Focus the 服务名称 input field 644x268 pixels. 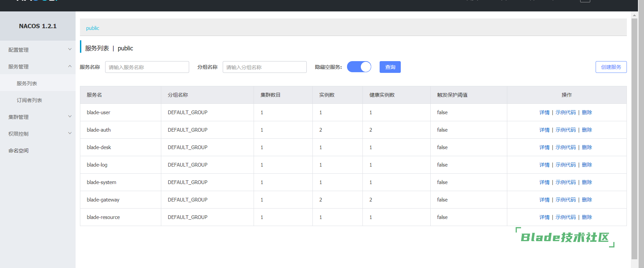tap(147, 67)
